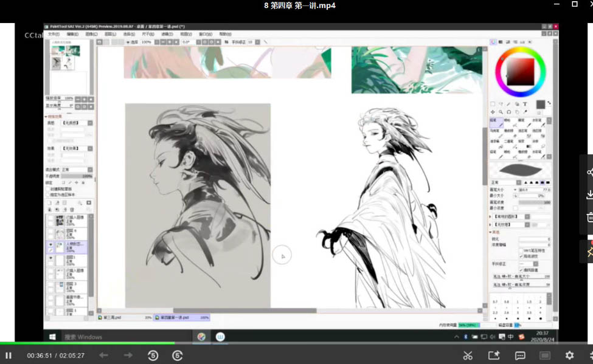Click the canvas zoom 100% field
The width and height of the screenshot is (593, 364).
147,42
